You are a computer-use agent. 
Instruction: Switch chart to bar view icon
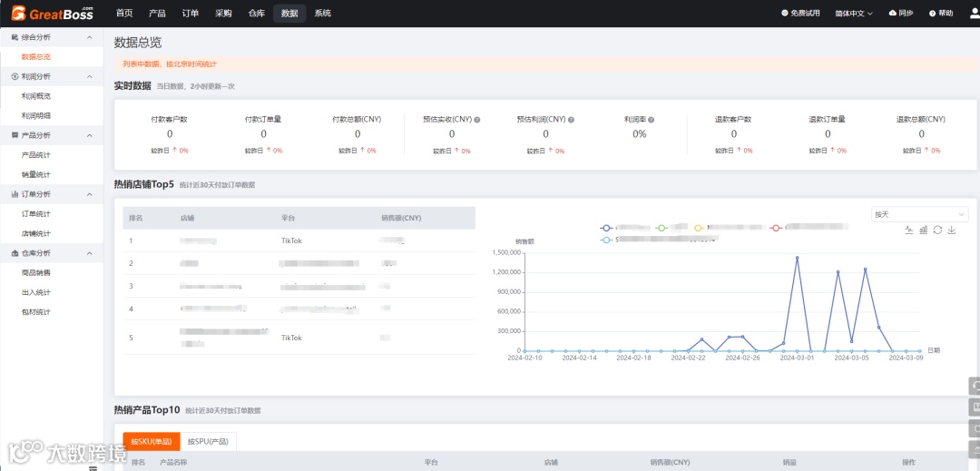(924, 230)
